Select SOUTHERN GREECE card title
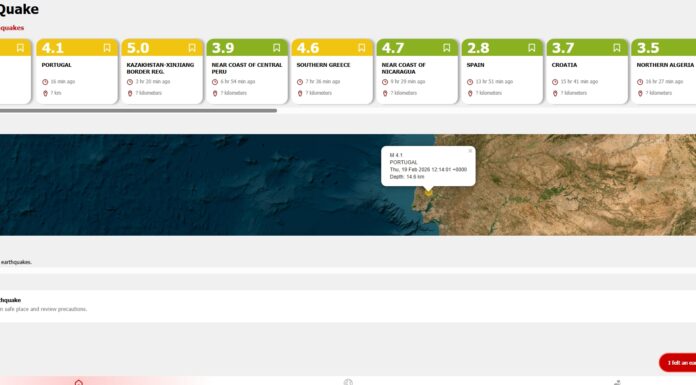This screenshot has width=696, height=385. (x=323, y=65)
